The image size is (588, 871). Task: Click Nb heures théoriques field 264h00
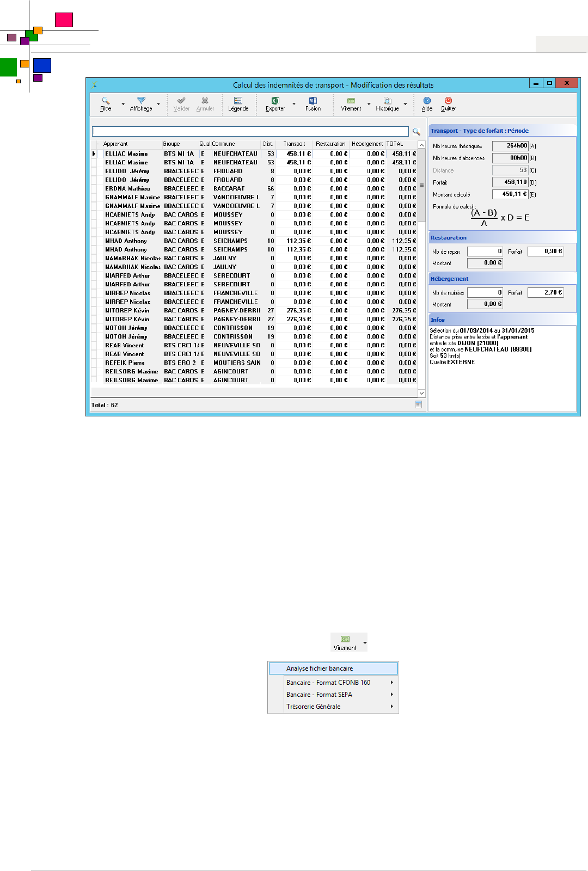coord(510,145)
